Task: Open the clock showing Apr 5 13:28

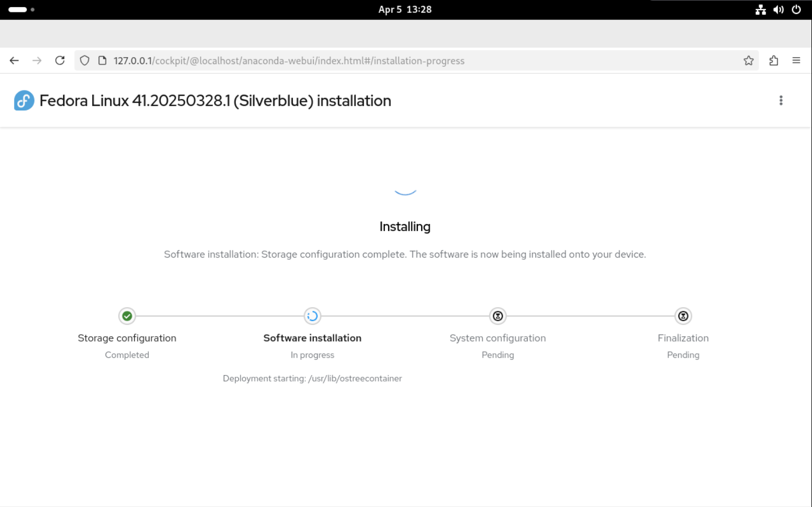Action: coord(405,10)
